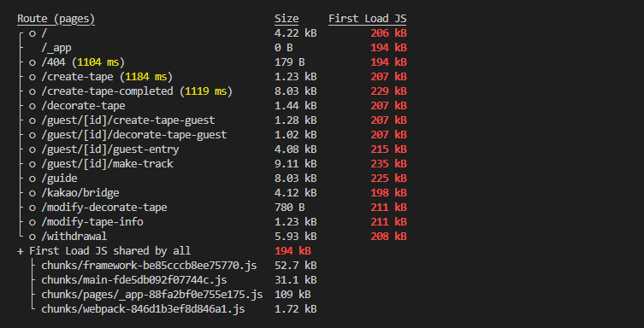Select the "/modify-decorate-tape" route
Screen dimensions: 644x328
tap(104, 208)
